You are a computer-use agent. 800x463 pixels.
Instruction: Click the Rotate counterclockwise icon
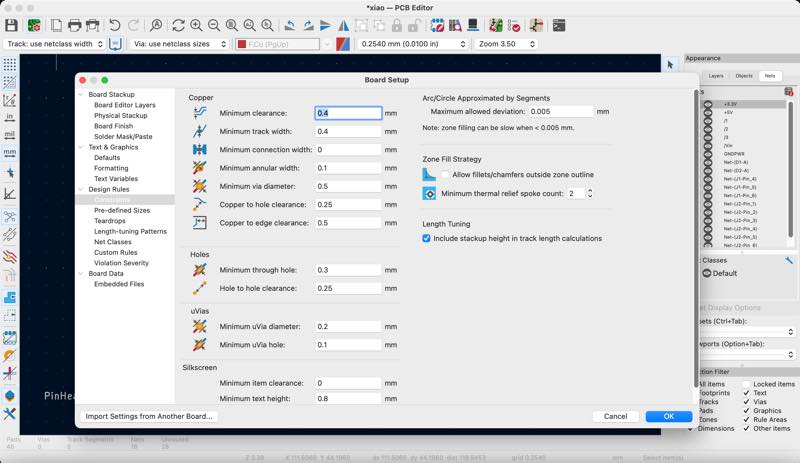[290, 25]
